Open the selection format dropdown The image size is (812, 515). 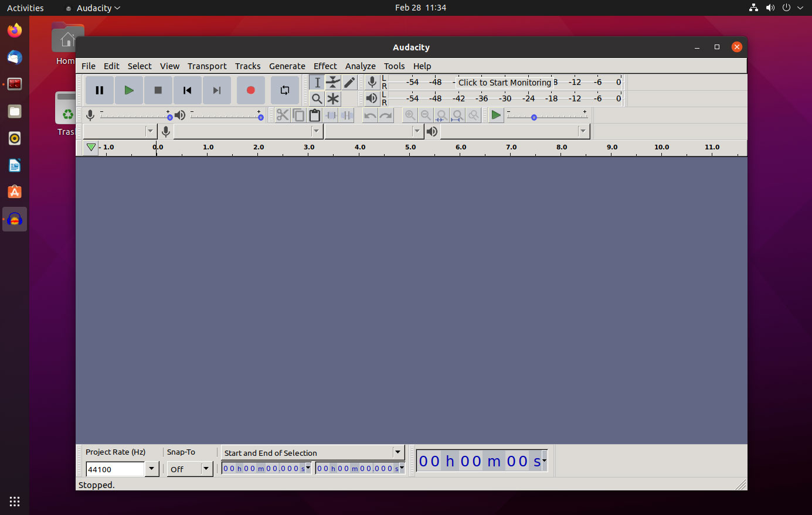pos(397,452)
